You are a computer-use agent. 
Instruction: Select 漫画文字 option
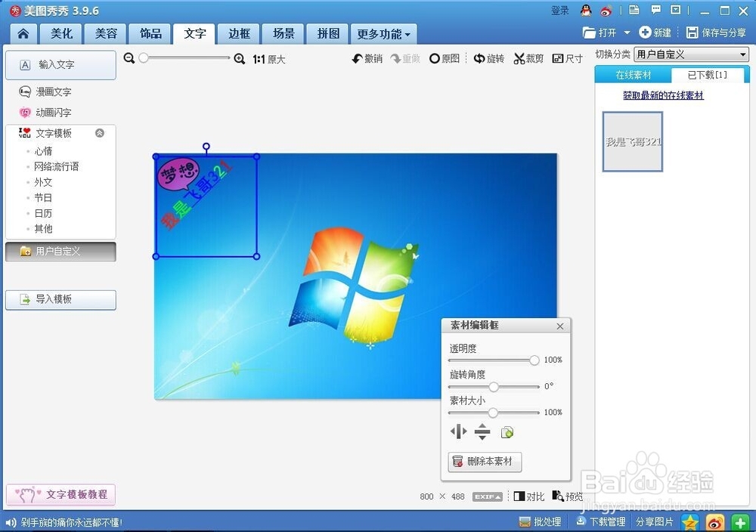tap(45, 91)
